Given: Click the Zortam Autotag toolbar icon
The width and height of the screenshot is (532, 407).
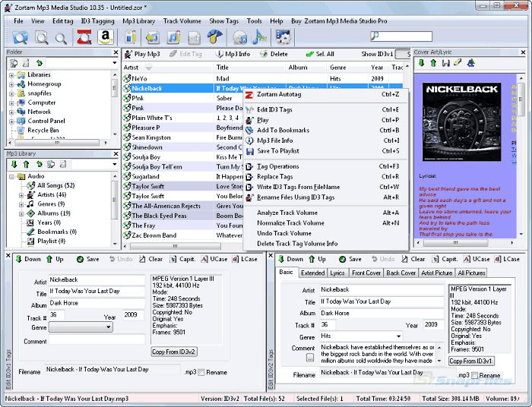Looking at the screenshot, I should point(84,37).
